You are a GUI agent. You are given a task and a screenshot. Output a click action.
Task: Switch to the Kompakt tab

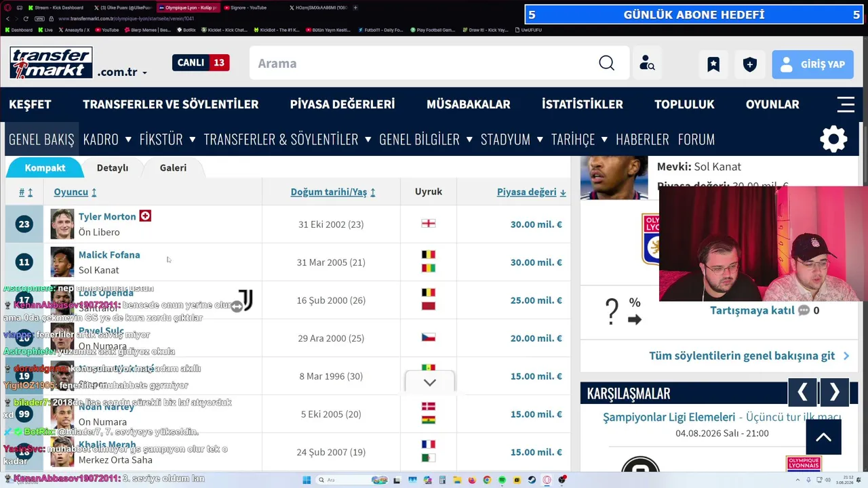[x=45, y=167]
